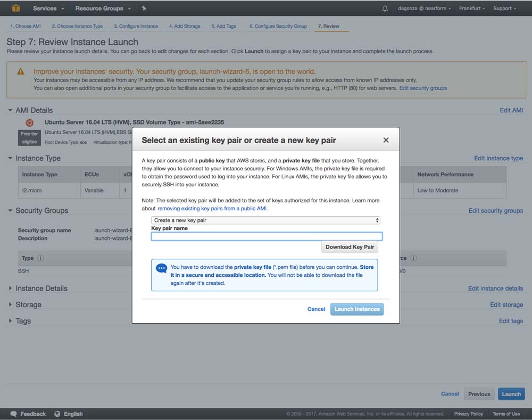Go to the '2. Choose Instance Type' tab

[77, 26]
